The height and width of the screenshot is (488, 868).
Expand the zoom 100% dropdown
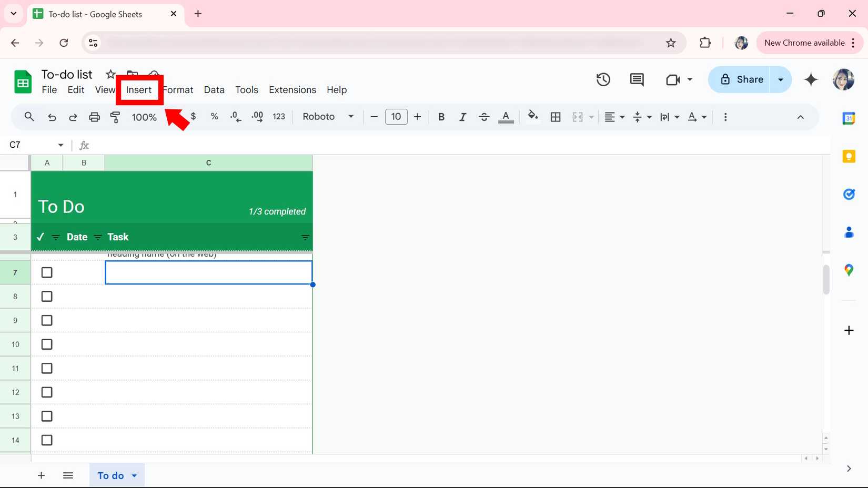(144, 117)
